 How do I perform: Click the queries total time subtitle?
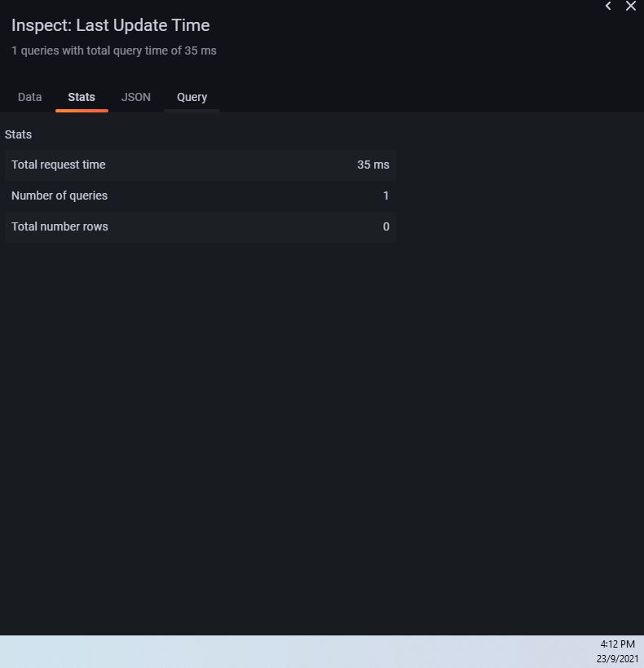point(114,51)
